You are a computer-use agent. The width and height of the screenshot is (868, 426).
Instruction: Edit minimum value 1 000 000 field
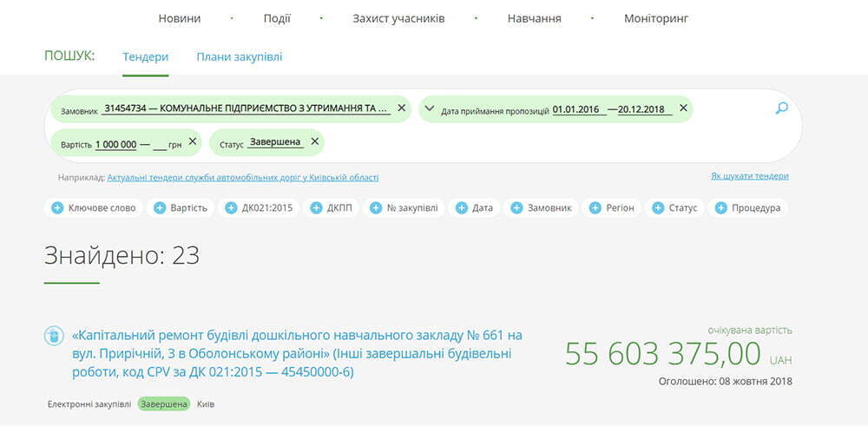click(x=115, y=144)
